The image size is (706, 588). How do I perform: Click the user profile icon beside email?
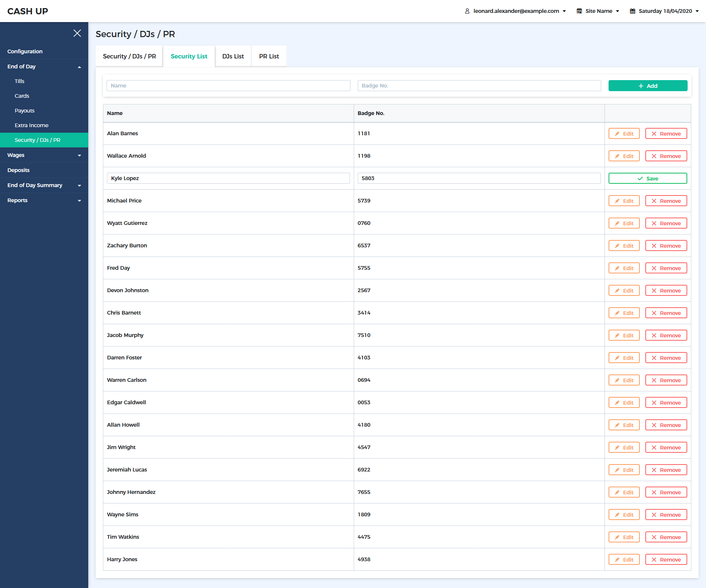467,11
